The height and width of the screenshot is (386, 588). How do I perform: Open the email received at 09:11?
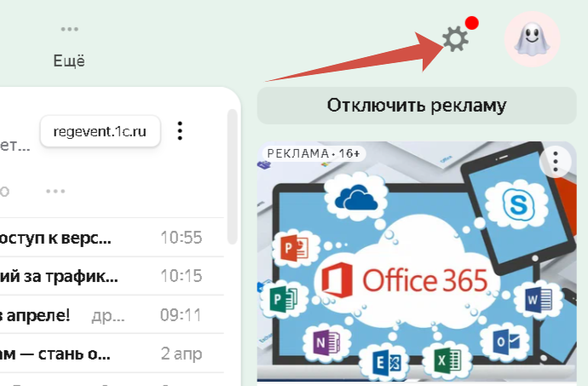[112, 314]
